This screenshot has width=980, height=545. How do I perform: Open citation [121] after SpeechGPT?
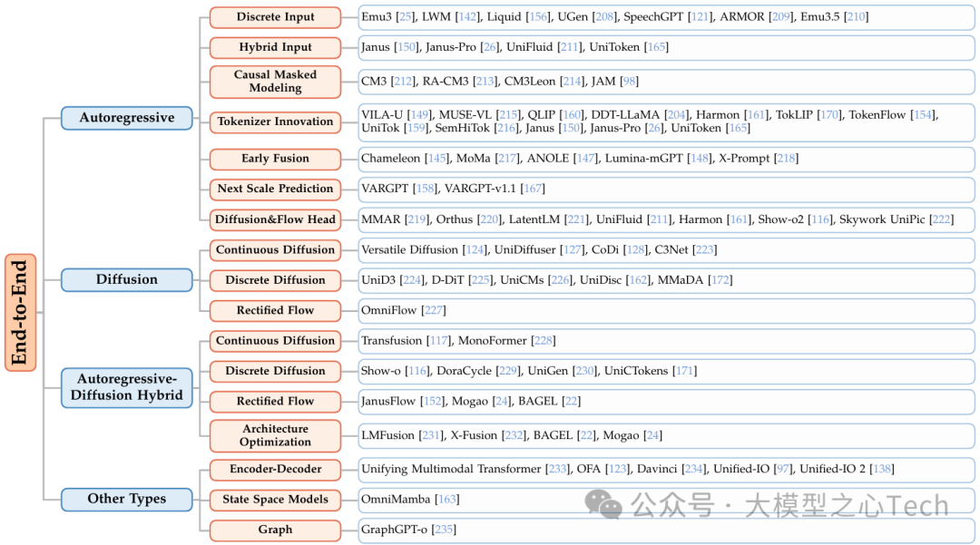[x=700, y=17]
